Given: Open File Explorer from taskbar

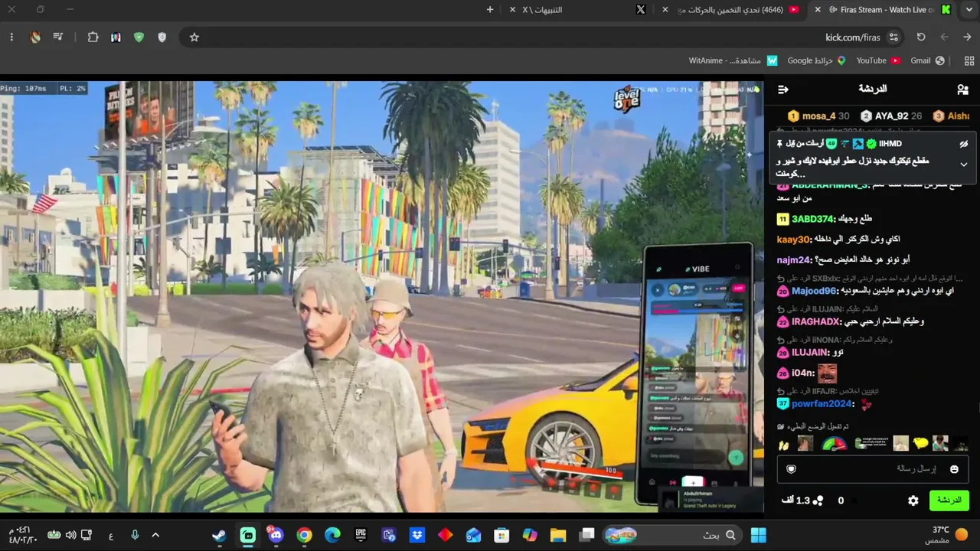Looking at the screenshot, I should [x=557, y=535].
